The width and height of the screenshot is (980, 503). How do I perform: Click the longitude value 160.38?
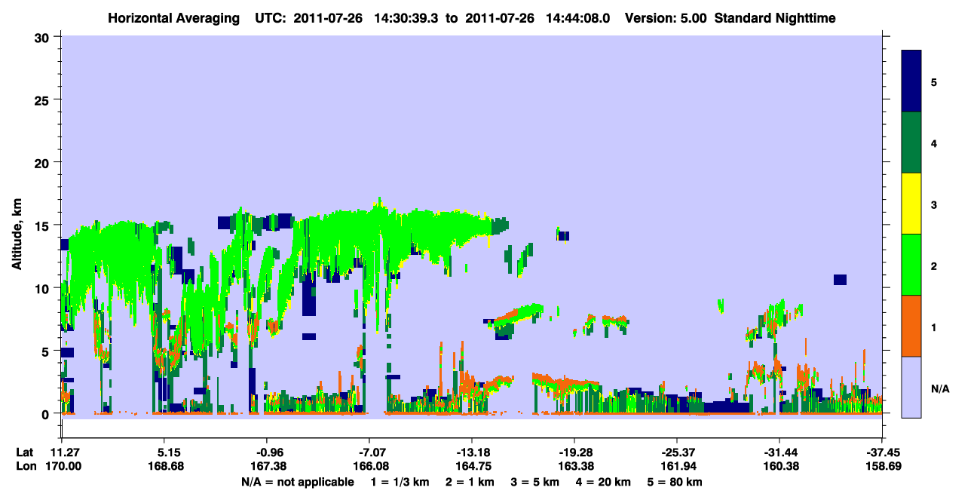779,467
